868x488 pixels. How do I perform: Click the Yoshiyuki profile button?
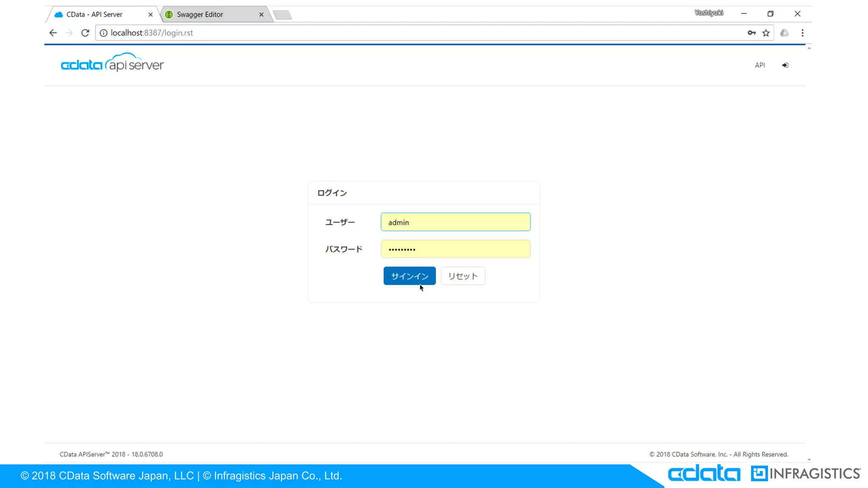(709, 13)
